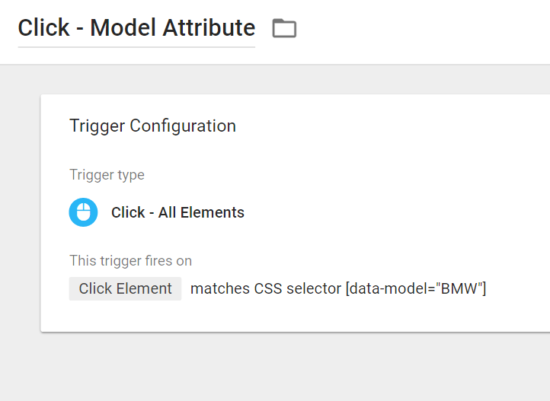Edit the trigger name Click - Model Attribute
This screenshot has width=550, height=401.
tap(136, 28)
